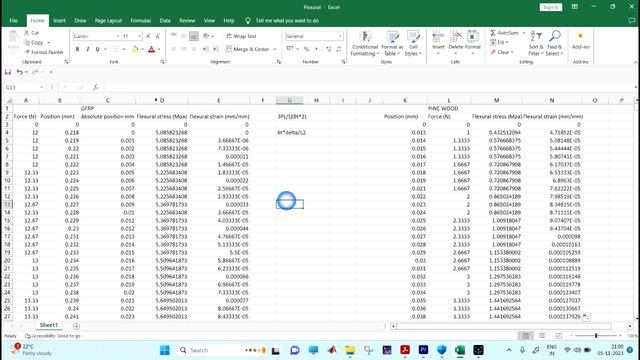Click the zoom slider in status bar
This screenshot has height=360, width=640.
(596, 336)
